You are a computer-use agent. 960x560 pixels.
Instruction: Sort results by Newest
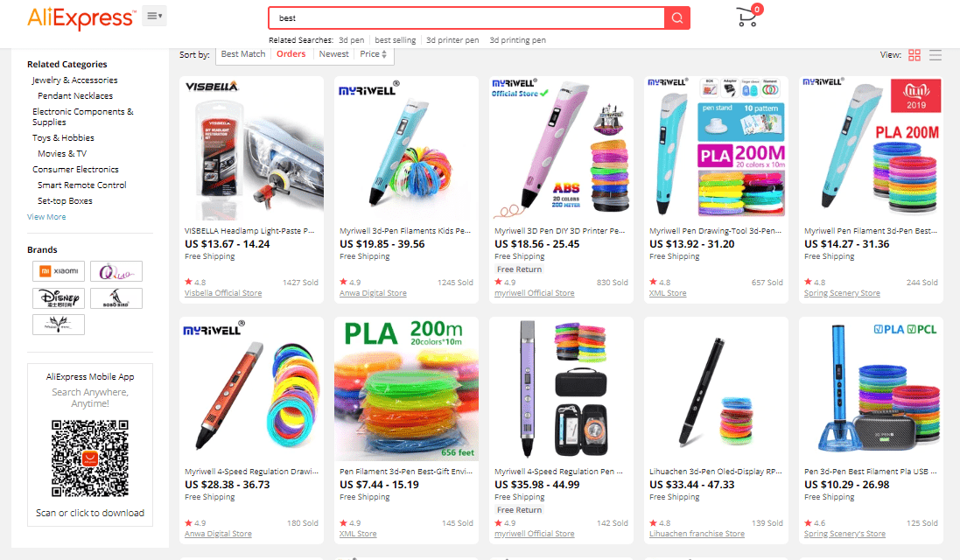[333, 54]
